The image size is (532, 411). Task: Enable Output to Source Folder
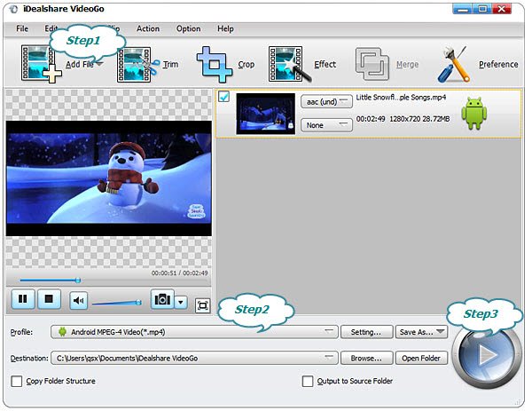click(x=308, y=382)
